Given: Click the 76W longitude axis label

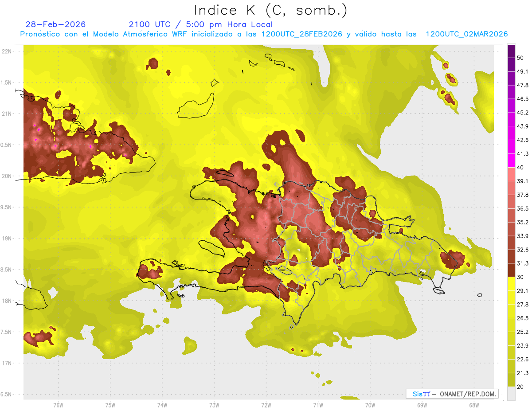Looking at the screenshot, I should [58, 405].
